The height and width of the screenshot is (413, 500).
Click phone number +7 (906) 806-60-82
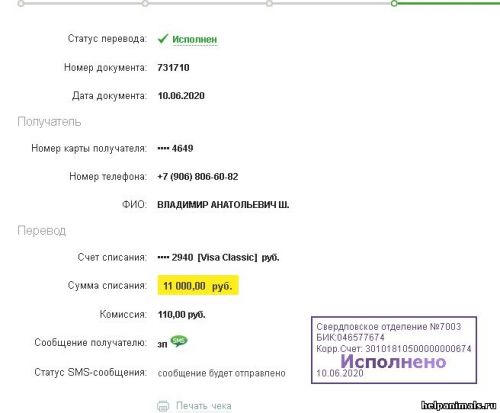point(198,177)
